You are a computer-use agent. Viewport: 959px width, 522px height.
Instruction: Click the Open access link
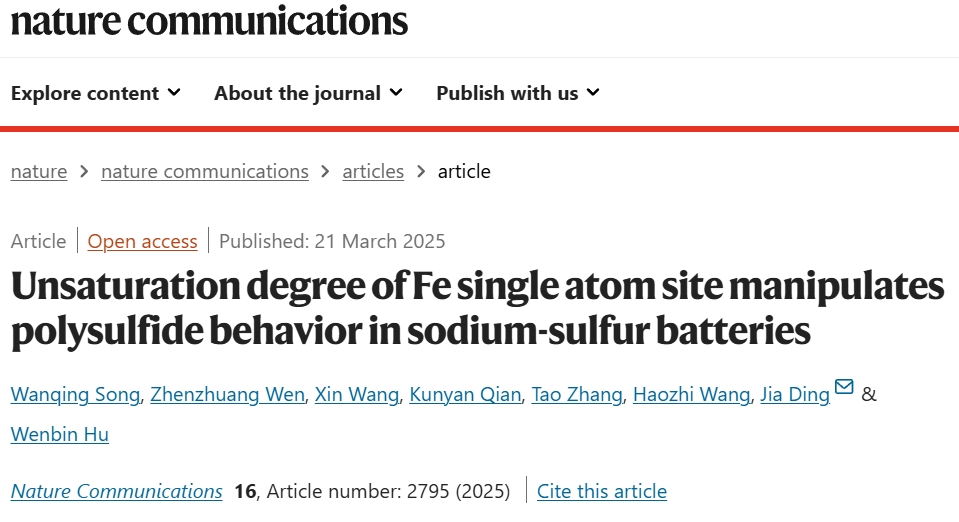tap(143, 242)
